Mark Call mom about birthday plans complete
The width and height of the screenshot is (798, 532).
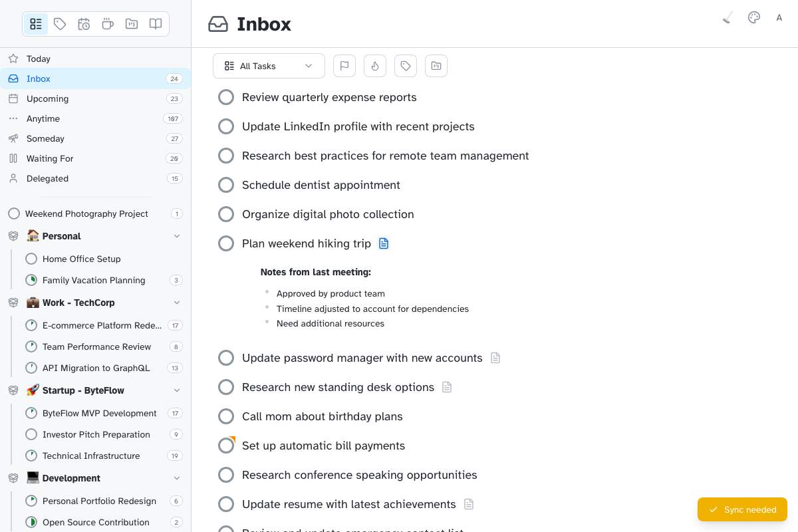(x=226, y=416)
